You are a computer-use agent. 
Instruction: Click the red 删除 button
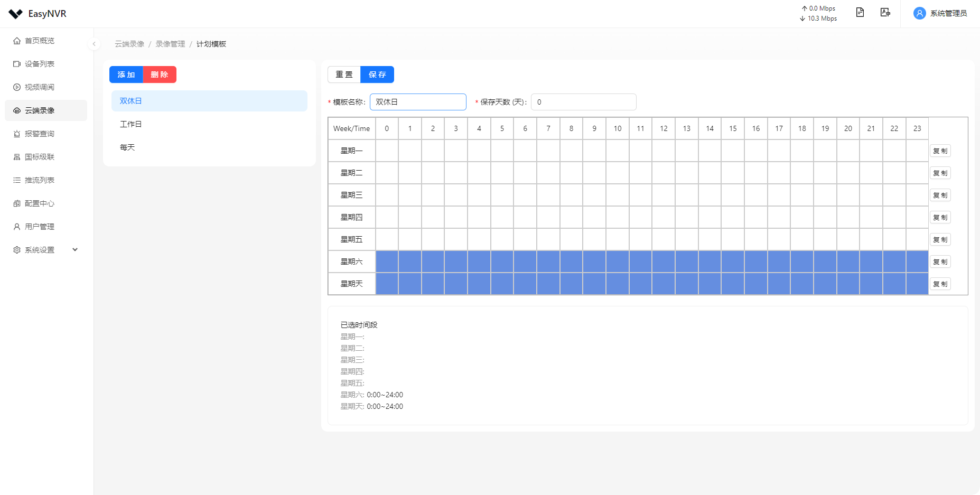160,74
